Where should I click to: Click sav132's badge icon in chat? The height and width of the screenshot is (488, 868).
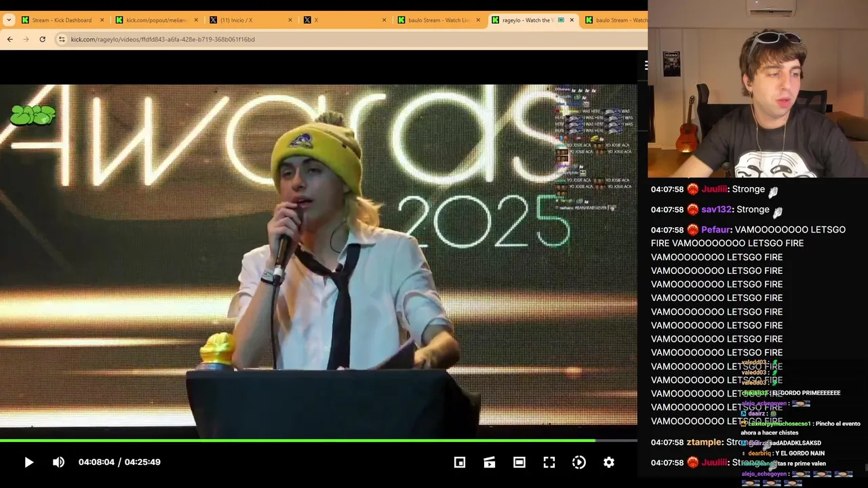coord(692,209)
